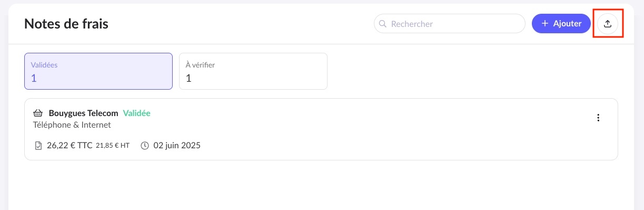Click the date 02 juin 2025
The width and height of the screenshot is (644, 210).
click(177, 145)
